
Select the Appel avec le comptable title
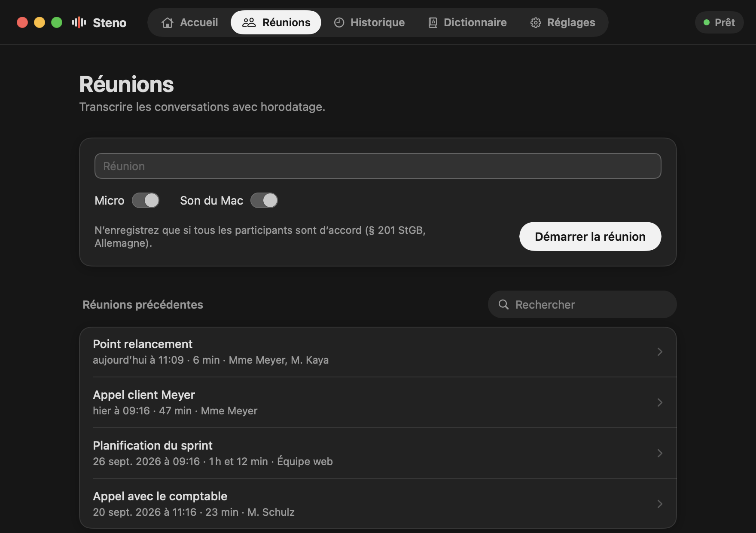(x=160, y=496)
